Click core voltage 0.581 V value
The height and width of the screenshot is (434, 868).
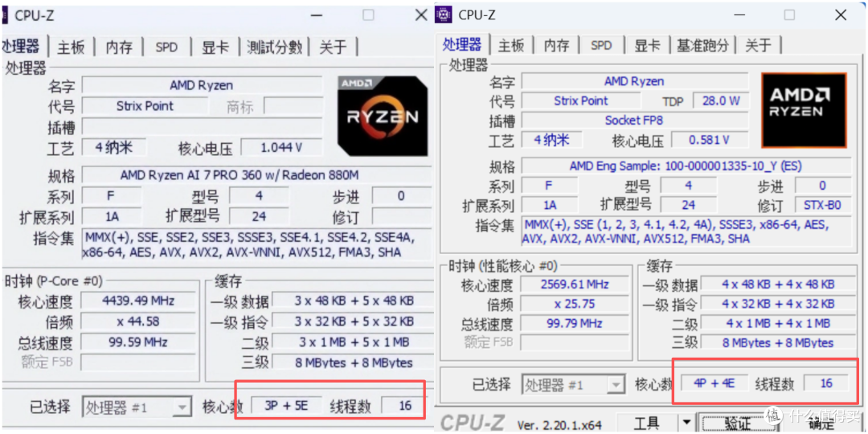[x=709, y=140]
